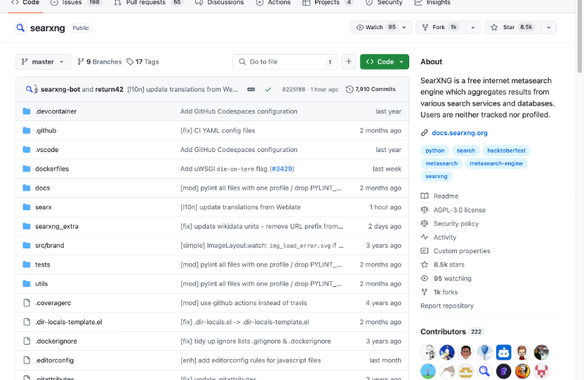This screenshot has width=584, height=380.
Task: Open the '[fix] CI YAML config files' commit
Action: click(218, 130)
